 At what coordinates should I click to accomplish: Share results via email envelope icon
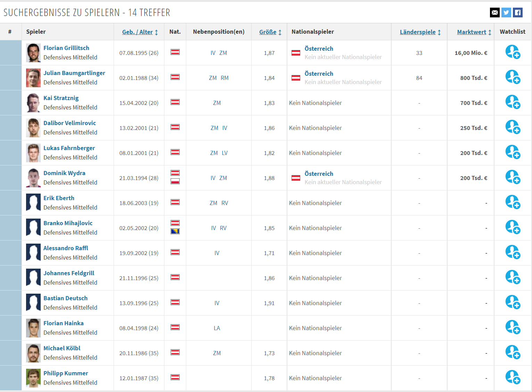click(494, 13)
